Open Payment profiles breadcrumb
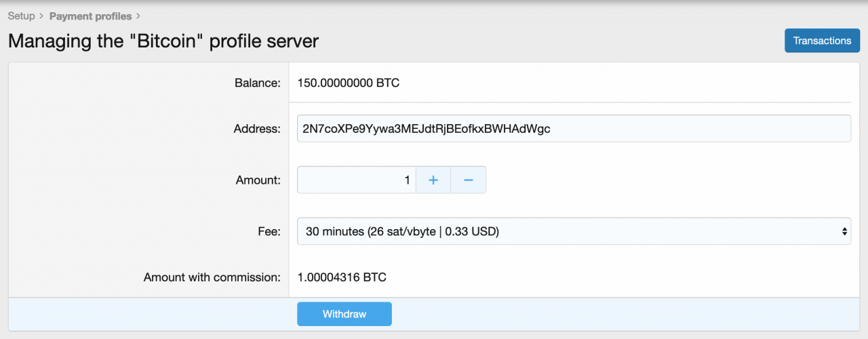This screenshot has width=868, height=339. click(x=90, y=16)
